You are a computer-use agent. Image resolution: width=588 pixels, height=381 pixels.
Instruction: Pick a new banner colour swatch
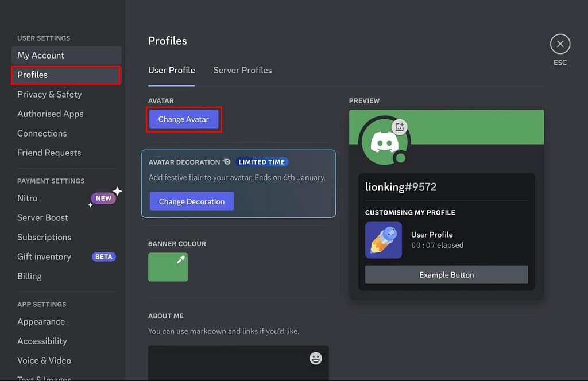pyautogui.click(x=168, y=267)
